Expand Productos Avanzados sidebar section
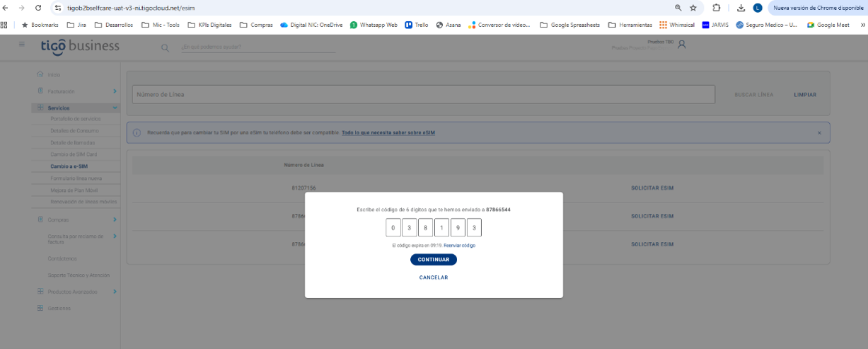 click(76, 292)
